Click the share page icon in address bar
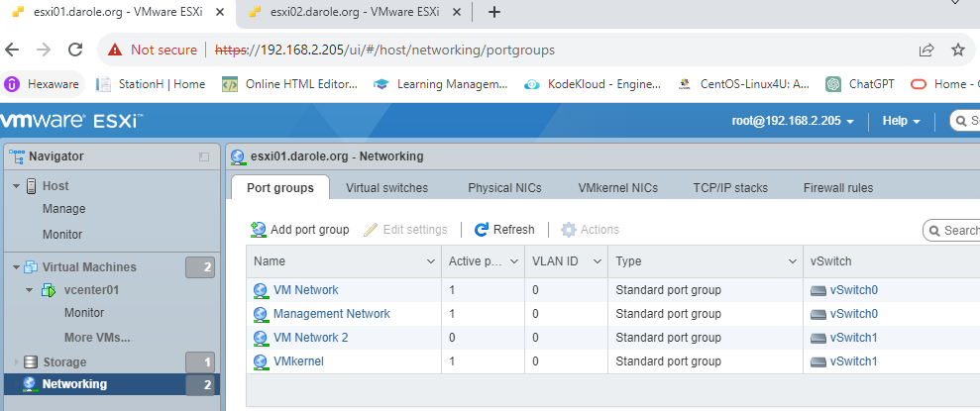 926,50
